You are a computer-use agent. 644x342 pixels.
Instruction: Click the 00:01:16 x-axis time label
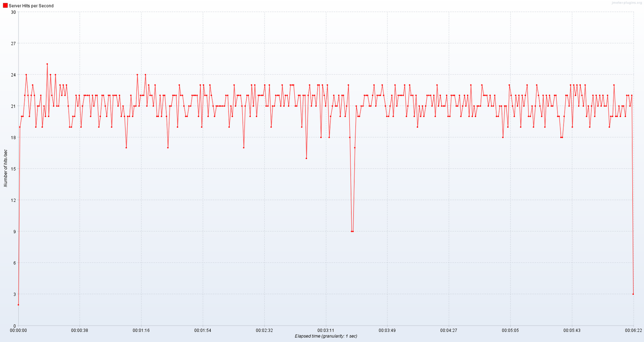(x=141, y=330)
